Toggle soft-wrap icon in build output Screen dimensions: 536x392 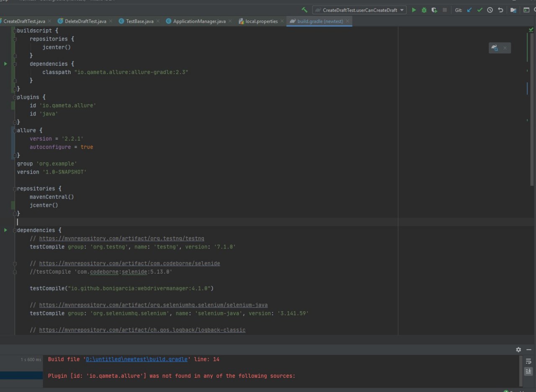tap(528, 361)
